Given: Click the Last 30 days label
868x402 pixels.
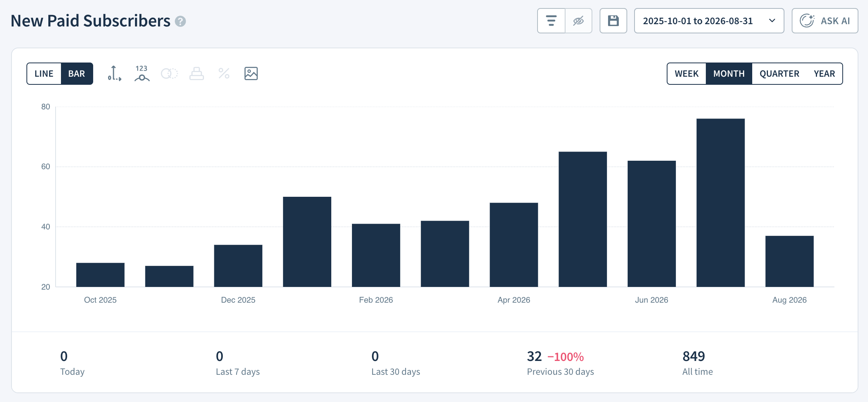Looking at the screenshot, I should [x=396, y=372].
